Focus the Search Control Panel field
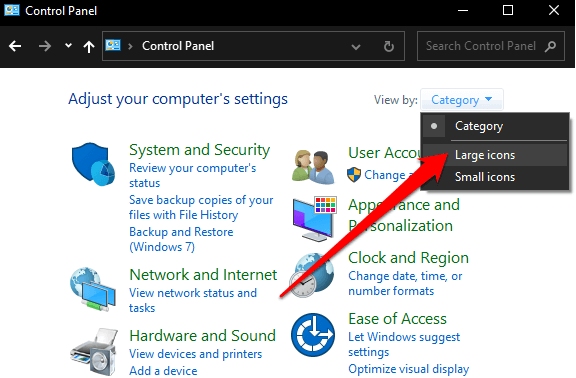The height and width of the screenshot is (378, 576). click(x=490, y=46)
